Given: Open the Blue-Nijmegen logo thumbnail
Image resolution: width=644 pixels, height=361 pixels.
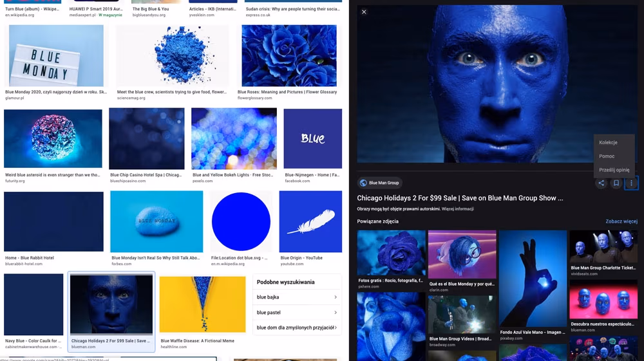Looking at the screenshot, I should tap(312, 138).
